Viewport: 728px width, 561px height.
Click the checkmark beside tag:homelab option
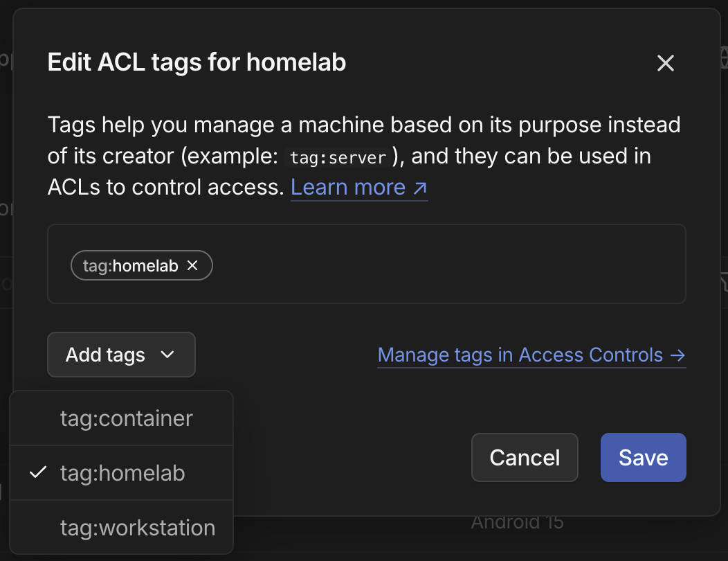point(38,473)
